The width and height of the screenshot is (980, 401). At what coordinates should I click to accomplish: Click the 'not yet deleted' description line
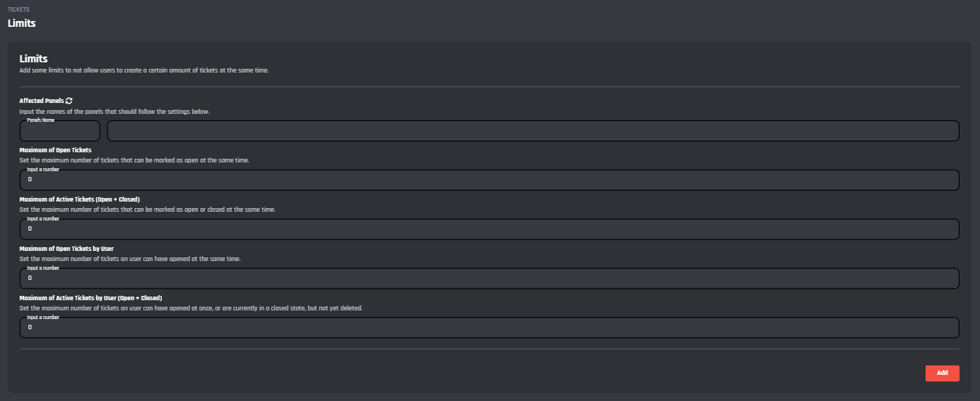click(190, 308)
